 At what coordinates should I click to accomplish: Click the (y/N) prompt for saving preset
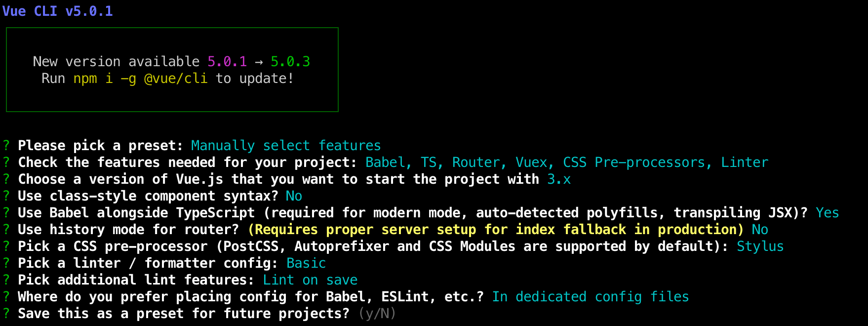pyautogui.click(x=377, y=314)
